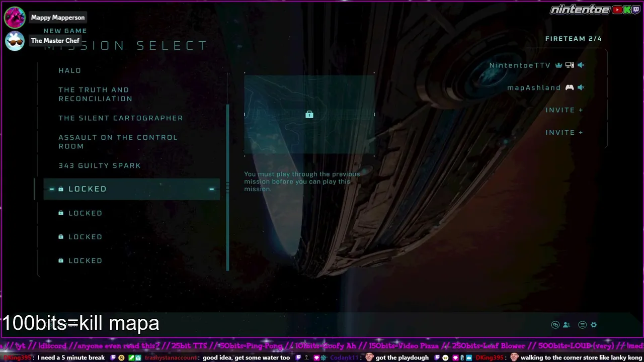Image resolution: width=644 pixels, height=362 pixels.
Task: Choose The Silent Cartographer mission
Action: (121, 118)
